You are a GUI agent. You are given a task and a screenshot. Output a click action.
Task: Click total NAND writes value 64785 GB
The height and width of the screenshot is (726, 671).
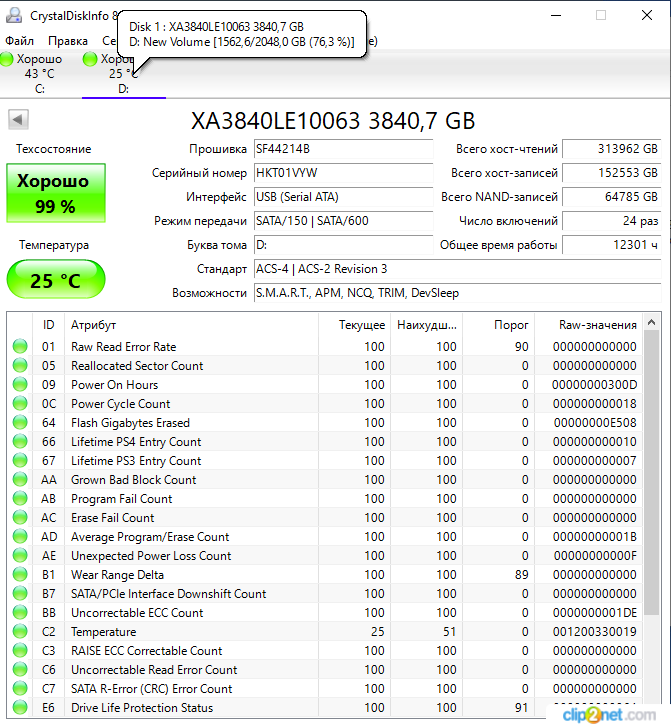(x=612, y=197)
